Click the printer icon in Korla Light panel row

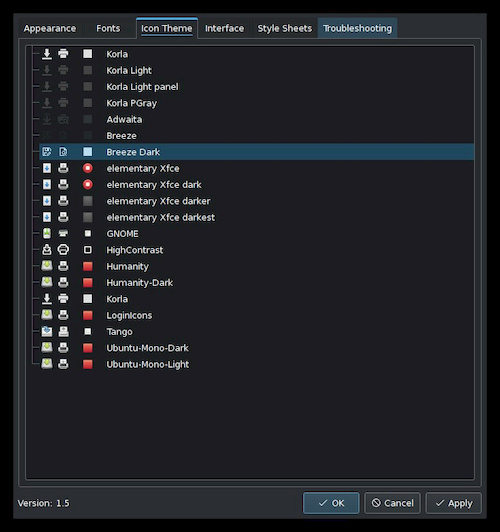point(63,87)
